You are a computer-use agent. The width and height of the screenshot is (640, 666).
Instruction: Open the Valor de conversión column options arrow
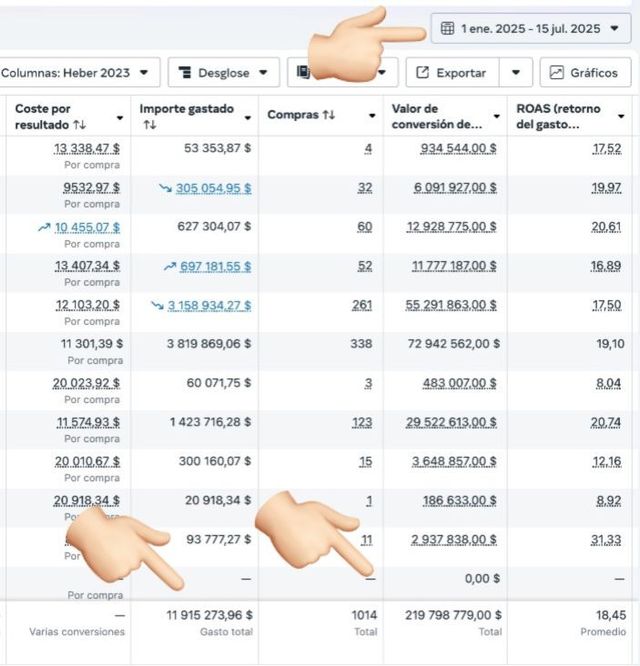(497, 116)
